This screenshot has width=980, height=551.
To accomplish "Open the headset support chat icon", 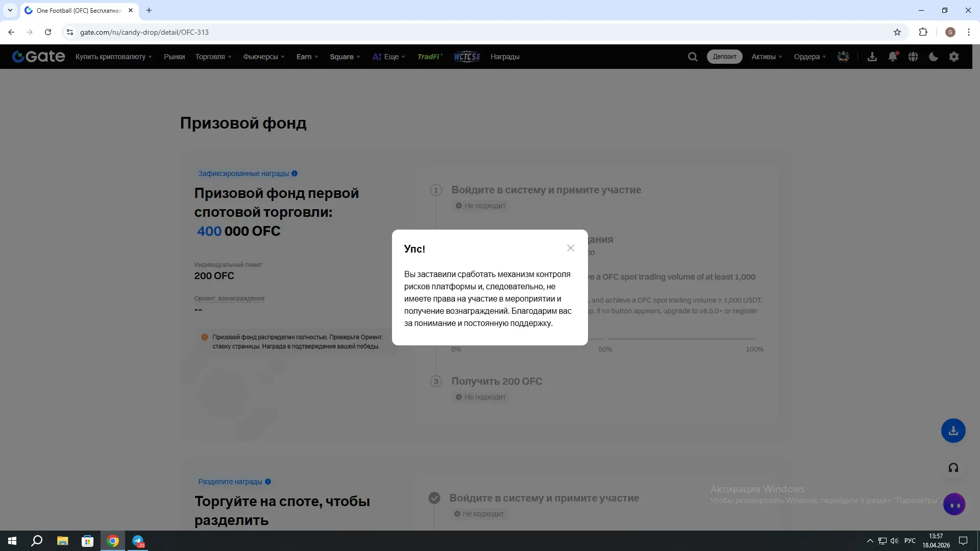I will pos(953,468).
